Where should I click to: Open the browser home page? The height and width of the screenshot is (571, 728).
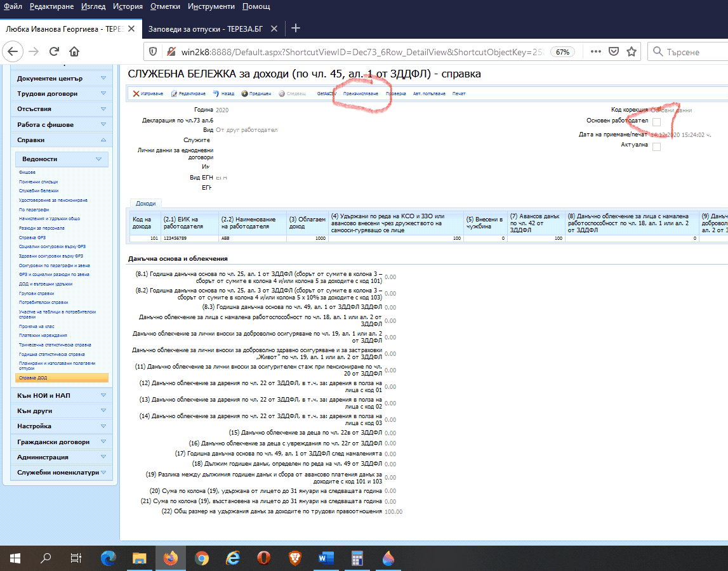(x=74, y=51)
